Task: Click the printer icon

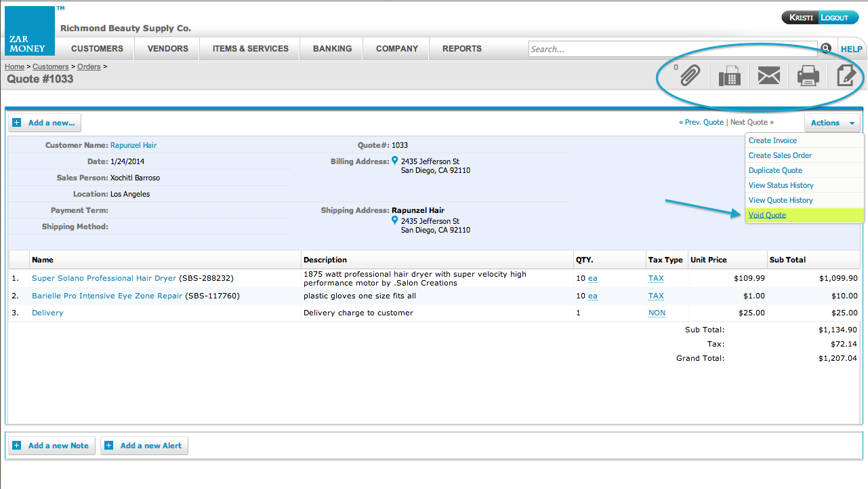Action: point(808,75)
